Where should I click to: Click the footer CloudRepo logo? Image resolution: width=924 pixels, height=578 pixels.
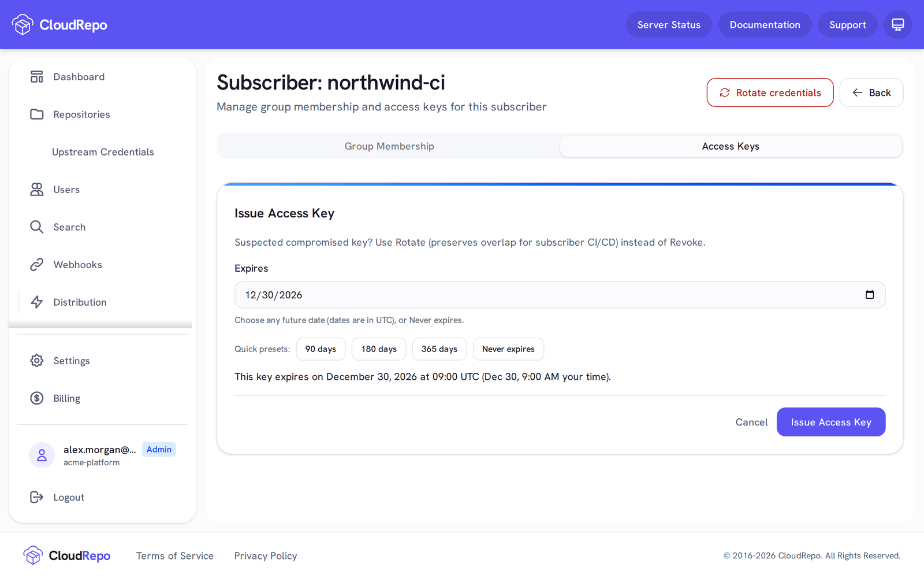point(67,555)
